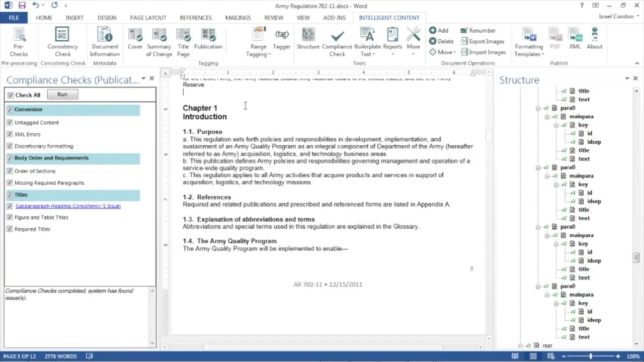Collapse the rear node in Structure tree

(x=520, y=346)
